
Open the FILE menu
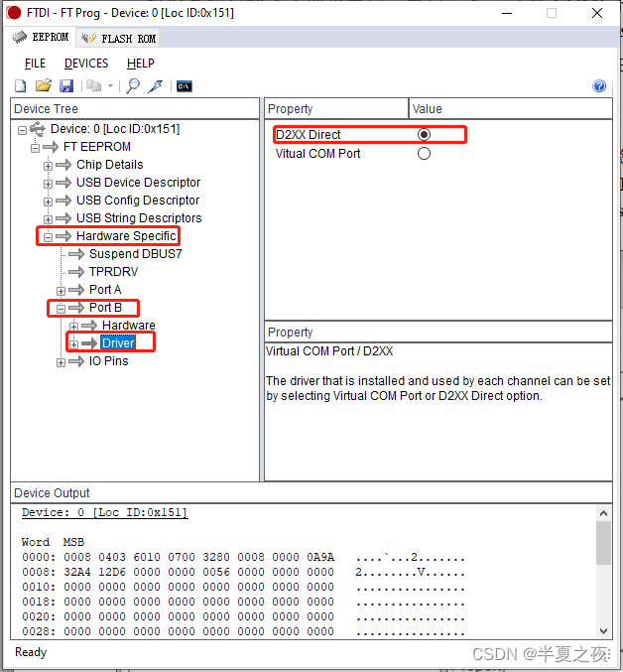pos(35,64)
